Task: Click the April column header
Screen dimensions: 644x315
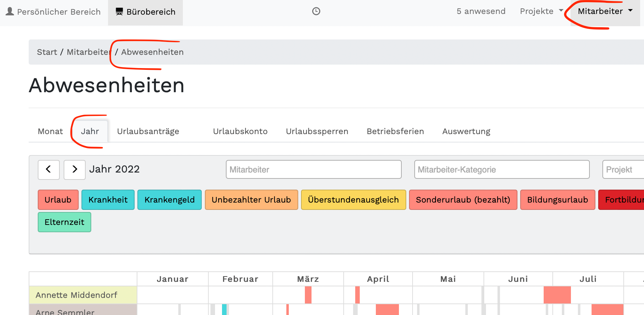Action: (x=378, y=279)
